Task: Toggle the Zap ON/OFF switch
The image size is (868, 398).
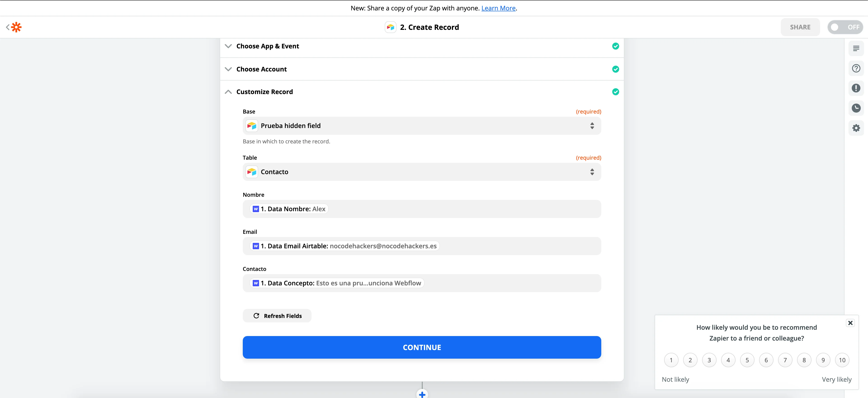Action: coord(845,27)
